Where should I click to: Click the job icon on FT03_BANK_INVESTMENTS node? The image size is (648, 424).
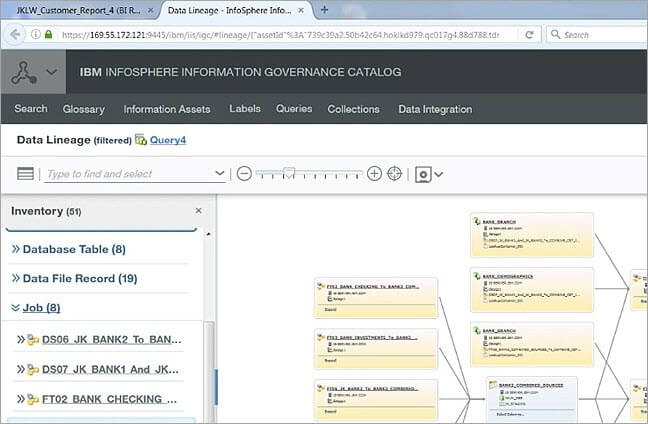click(x=320, y=337)
